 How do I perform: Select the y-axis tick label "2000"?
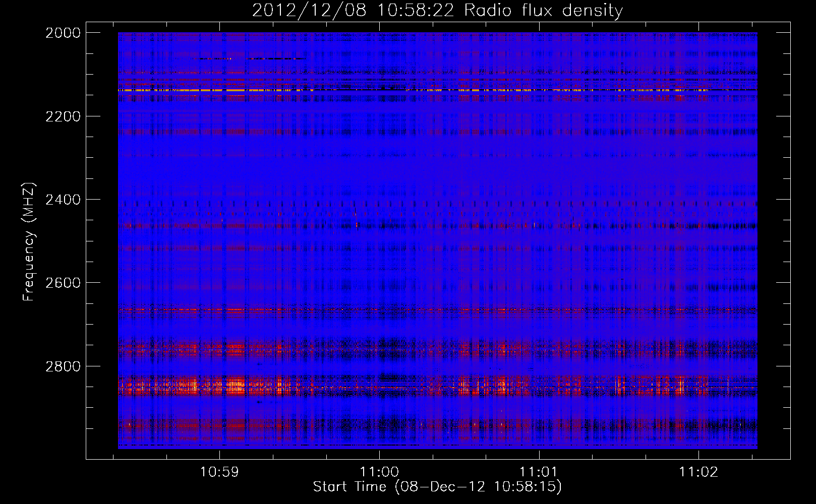63,33
